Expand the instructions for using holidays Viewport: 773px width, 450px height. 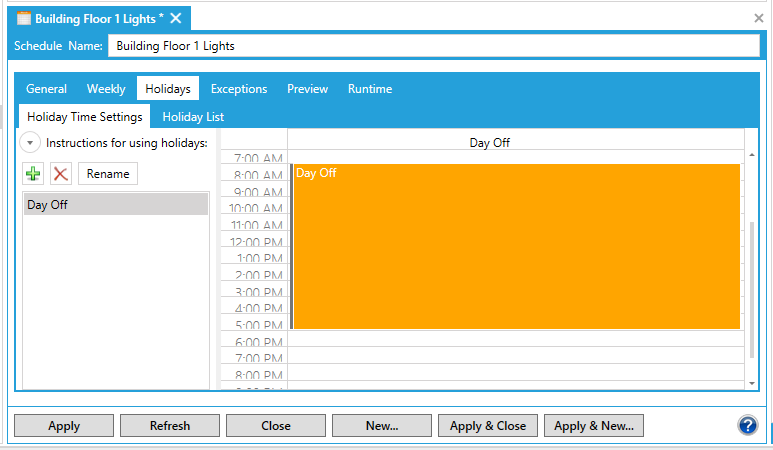31,143
